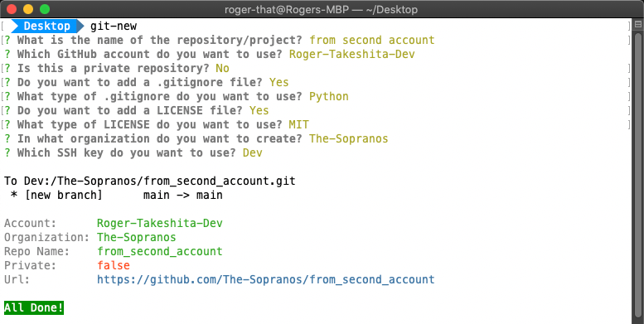The height and width of the screenshot is (324, 644).
Task: Click the green fullscreen window button
Action: [45, 9]
